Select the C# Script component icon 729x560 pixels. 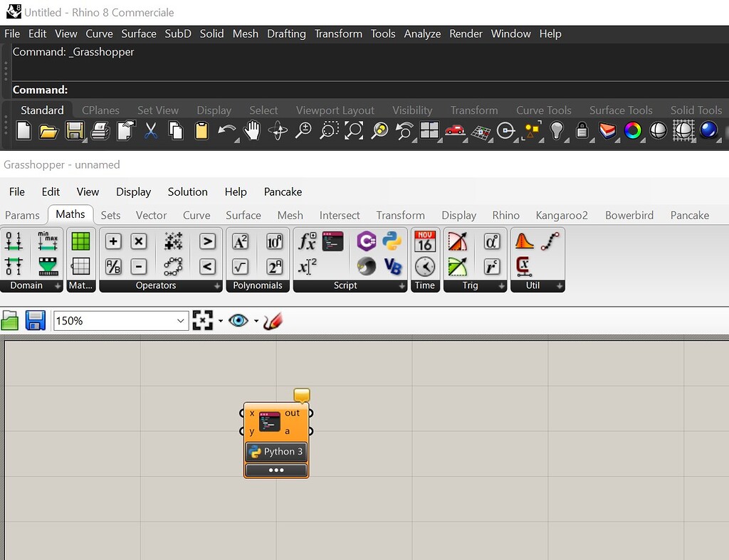367,241
